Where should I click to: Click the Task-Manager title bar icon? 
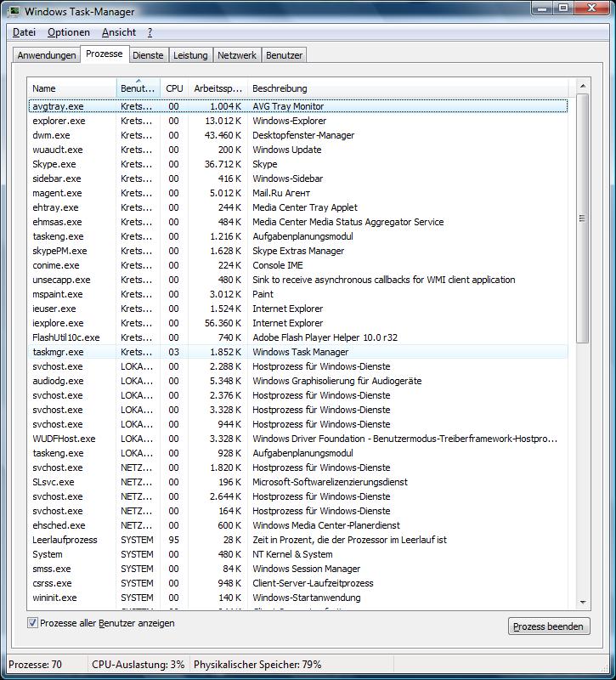click(x=14, y=11)
